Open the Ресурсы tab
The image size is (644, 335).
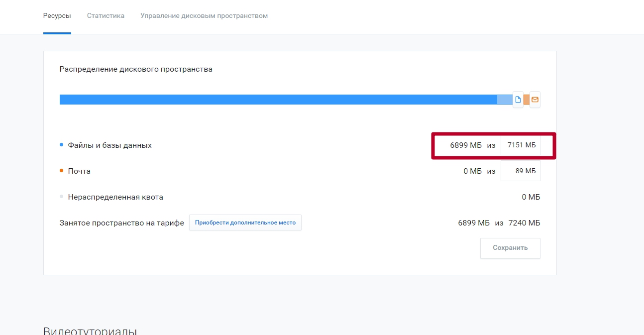pyautogui.click(x=57, y=16)
